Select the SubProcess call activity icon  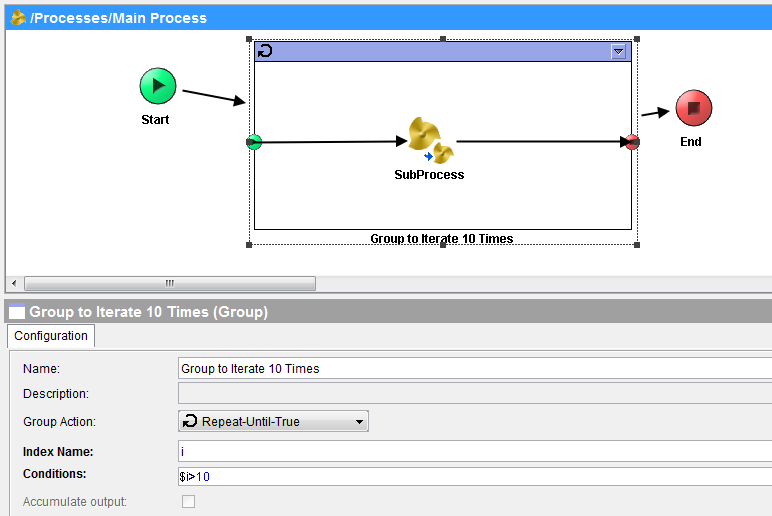[431, 141]
